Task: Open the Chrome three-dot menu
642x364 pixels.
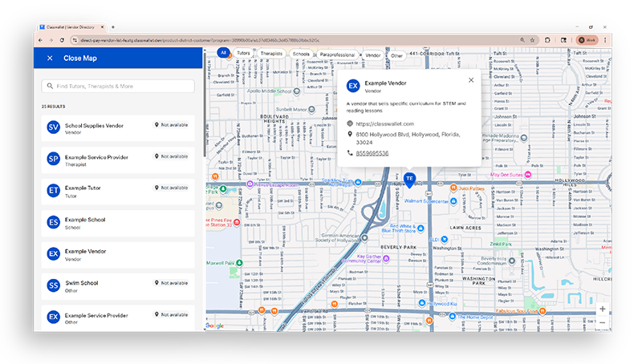Action: point(605,40)
